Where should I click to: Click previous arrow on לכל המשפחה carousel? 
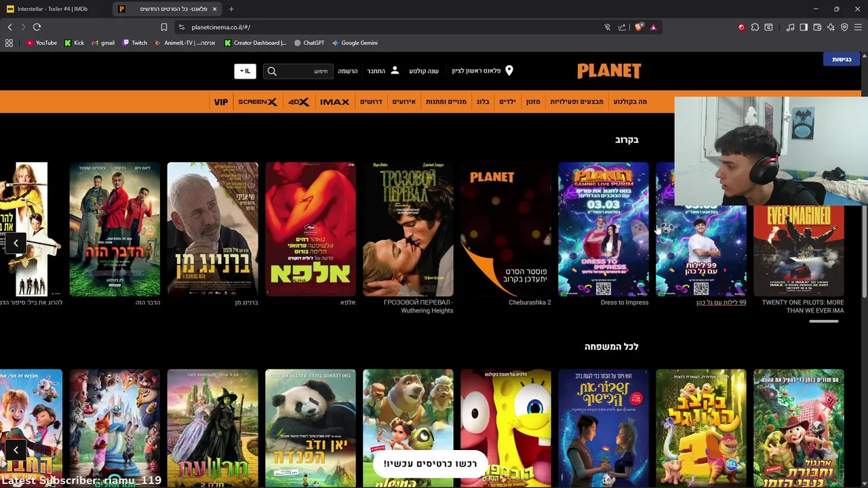16,449
